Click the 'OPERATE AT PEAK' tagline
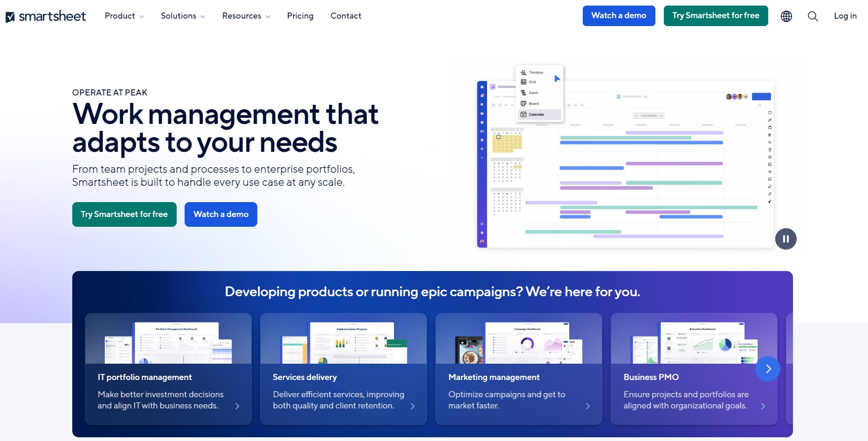The image size is (868, 441). point(110,93)
